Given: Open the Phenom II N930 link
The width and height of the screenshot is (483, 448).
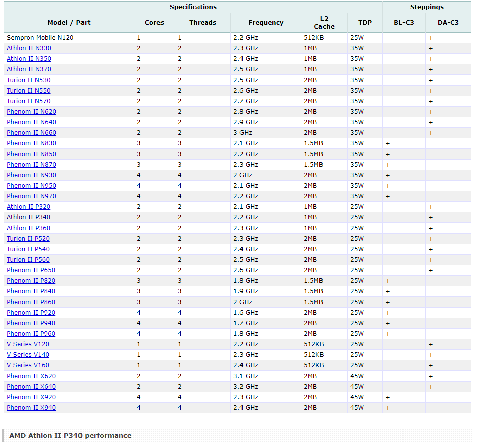Looking at the screenshot, I should point(31,175).
